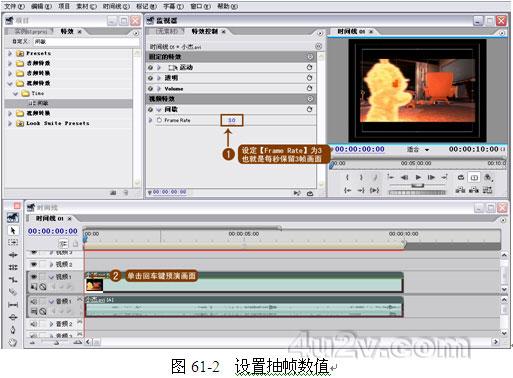The height and width of the screenshot is (378, 513).
Task: Expand the Frame Rate parameter
Action: pyautogui.click(x=150, y=120)
